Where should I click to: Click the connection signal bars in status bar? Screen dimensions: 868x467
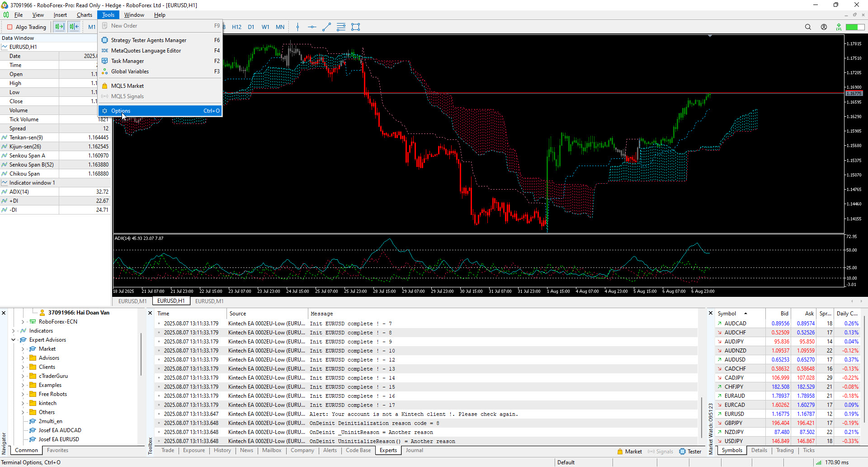818,462
